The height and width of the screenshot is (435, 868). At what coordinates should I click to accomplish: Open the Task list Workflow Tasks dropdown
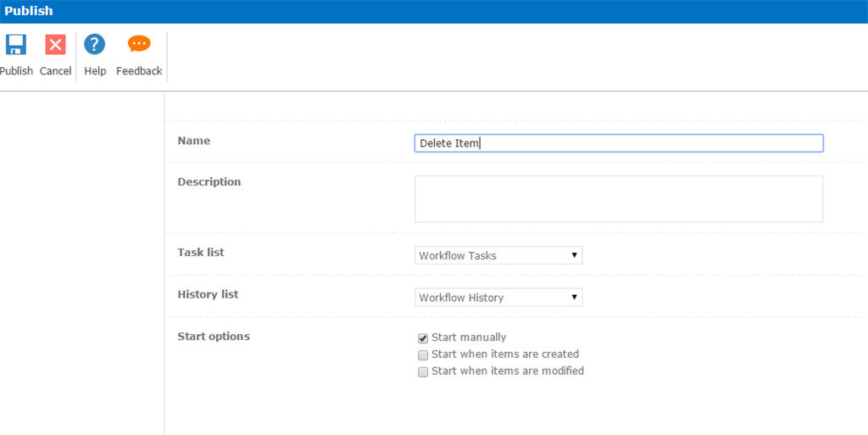click(498, 255)
